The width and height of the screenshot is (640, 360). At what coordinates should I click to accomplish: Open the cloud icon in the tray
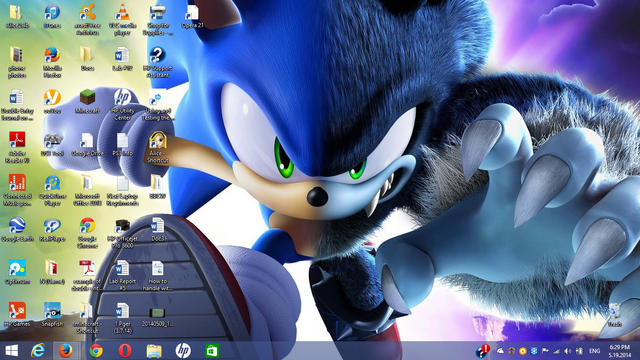coord(500,351)
